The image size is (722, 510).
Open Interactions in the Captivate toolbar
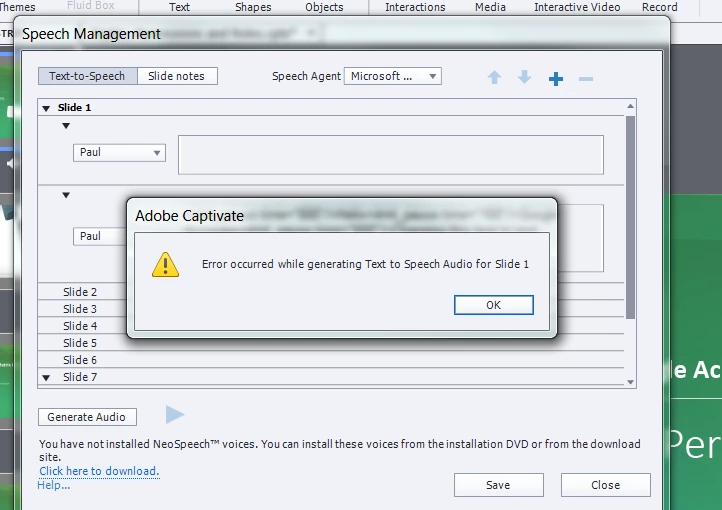(x=415, y=7)
